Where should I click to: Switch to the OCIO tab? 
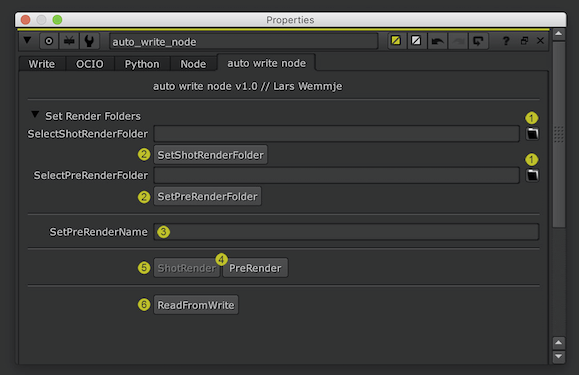[x=90, y=64]
